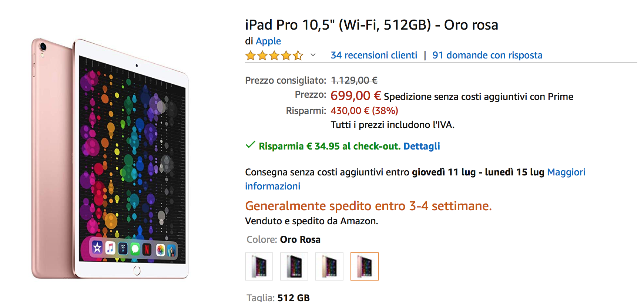Screen dimensions: 644x302
Task: Click the Apple brand link
Action: click(268, 41)
